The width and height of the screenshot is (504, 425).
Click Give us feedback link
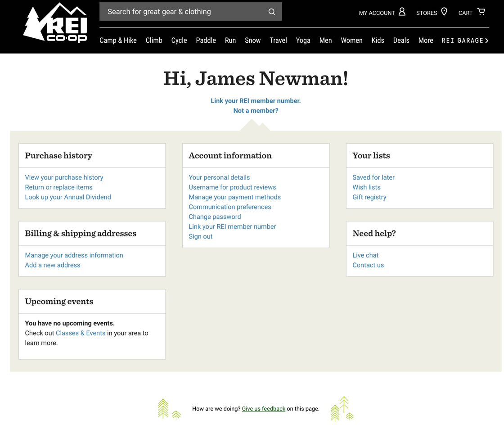tap(263, 409)
